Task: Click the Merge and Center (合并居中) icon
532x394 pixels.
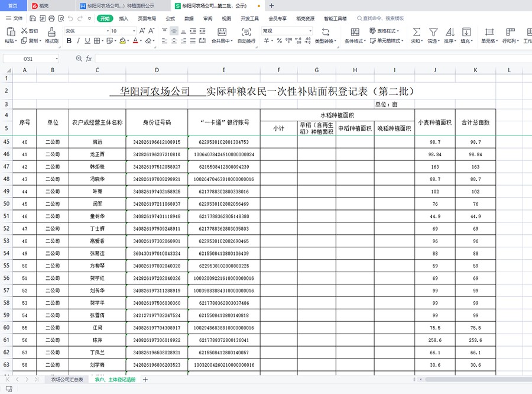Action: click(220, 31)
